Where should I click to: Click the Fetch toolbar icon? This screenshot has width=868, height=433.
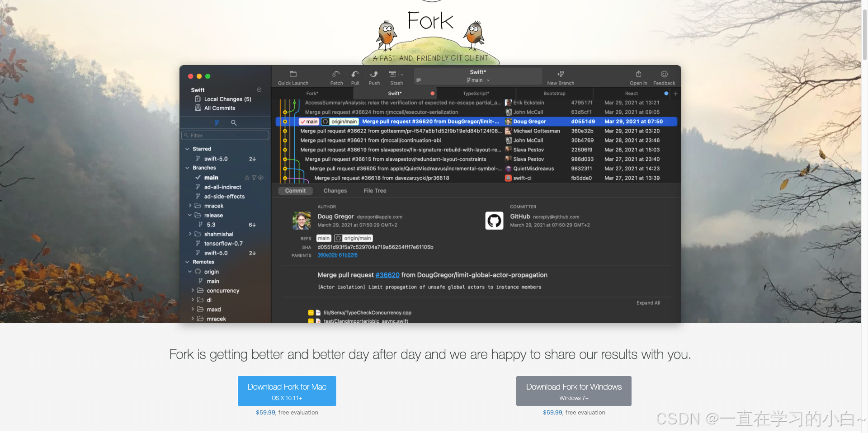coord(336,74)
